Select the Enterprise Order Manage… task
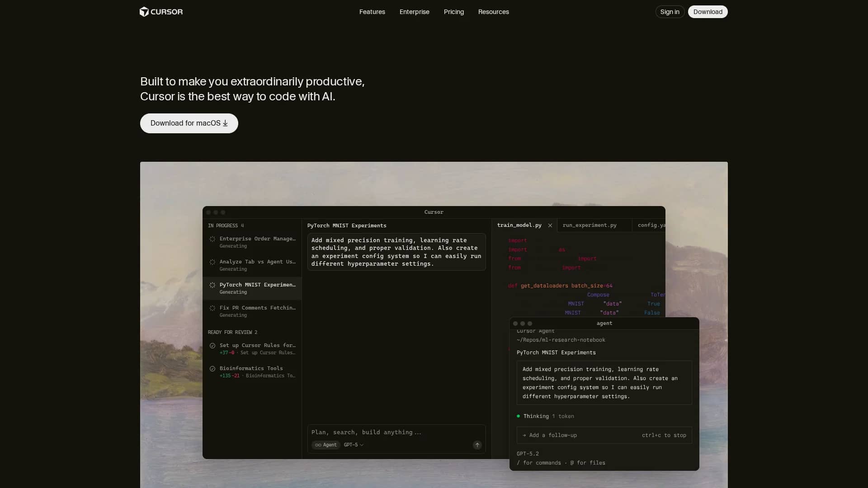868x488 pixels. pos(252,242)
